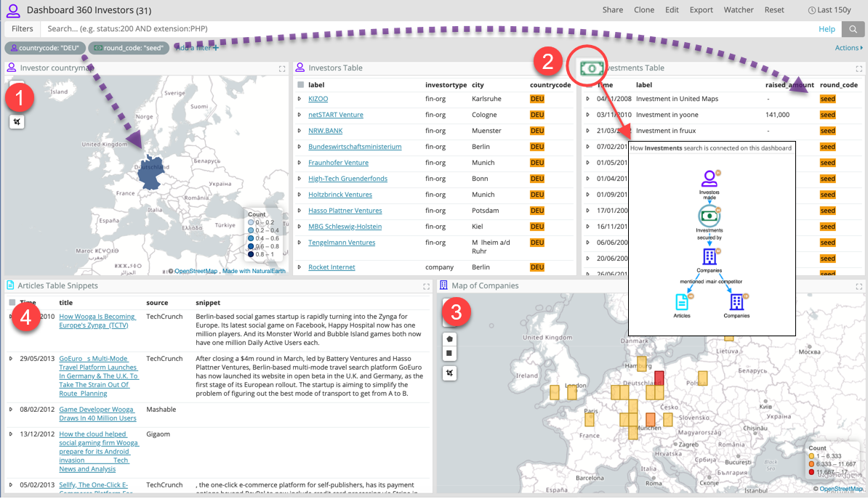Toggle select-all checkbox in Articles Table
This screenshot has width=868, height=499.
coord(12,303)
